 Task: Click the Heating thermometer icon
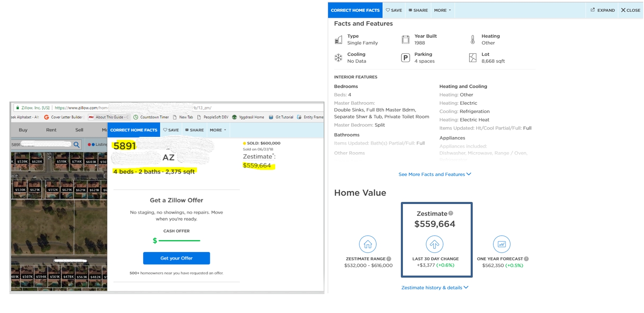point(473,40)
